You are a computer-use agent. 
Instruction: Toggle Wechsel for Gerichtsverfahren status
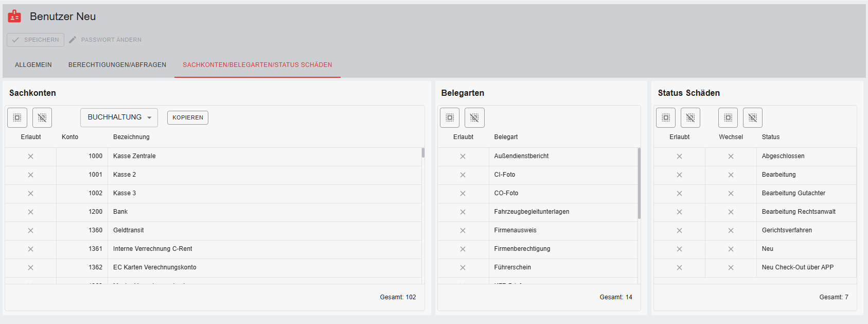coord(731,230)
